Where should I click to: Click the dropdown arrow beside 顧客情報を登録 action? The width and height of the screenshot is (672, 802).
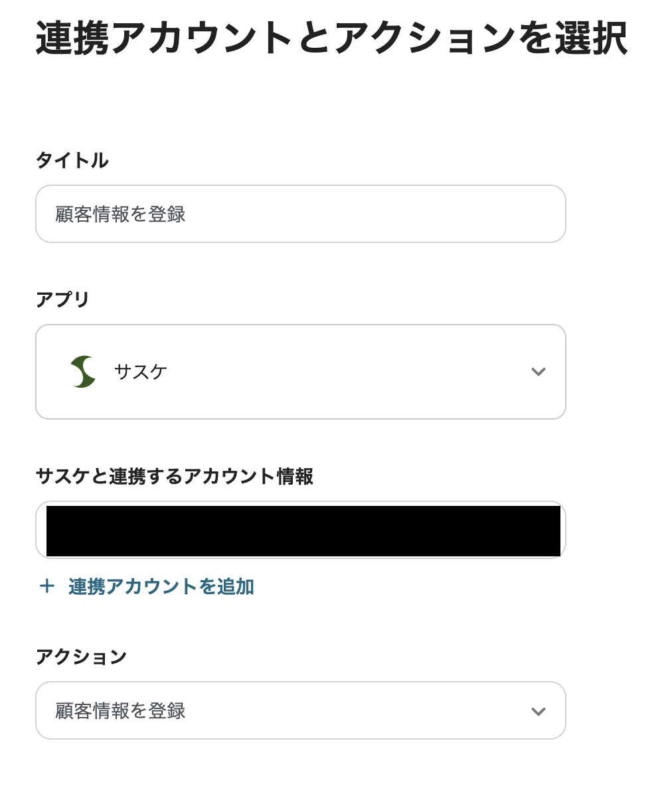[x=538, y=710]
